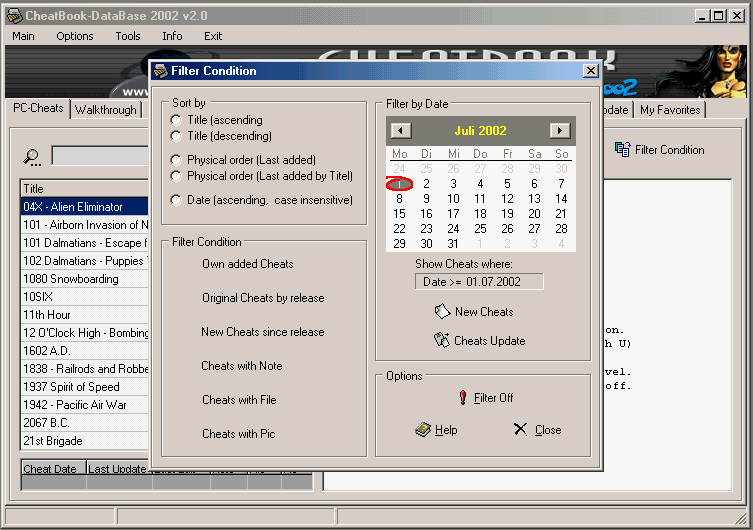Filter by Cheats with Note
The height and width of the screenshot is (530, 753).
coord(242,366)
